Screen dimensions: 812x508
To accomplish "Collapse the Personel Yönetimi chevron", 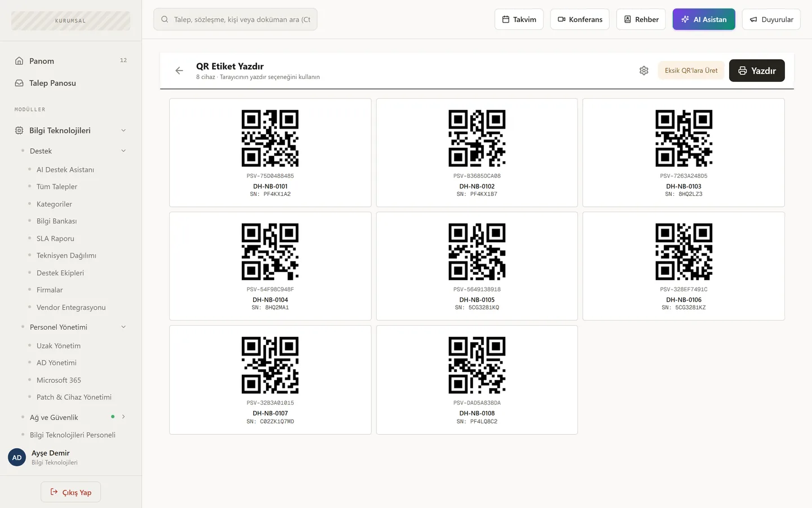I will pos(123,327).
